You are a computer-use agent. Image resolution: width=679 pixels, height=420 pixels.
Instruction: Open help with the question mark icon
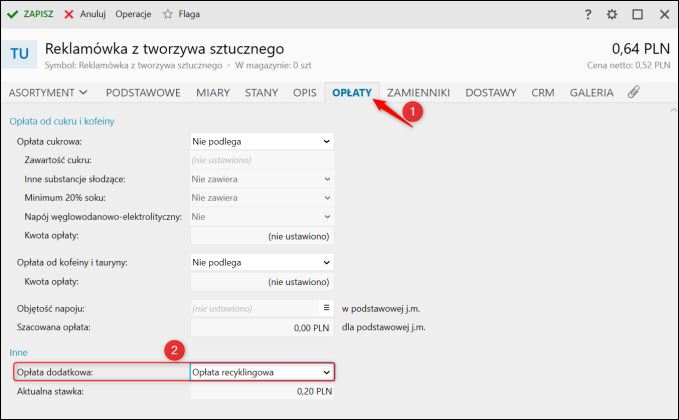[x=588, y=14]
